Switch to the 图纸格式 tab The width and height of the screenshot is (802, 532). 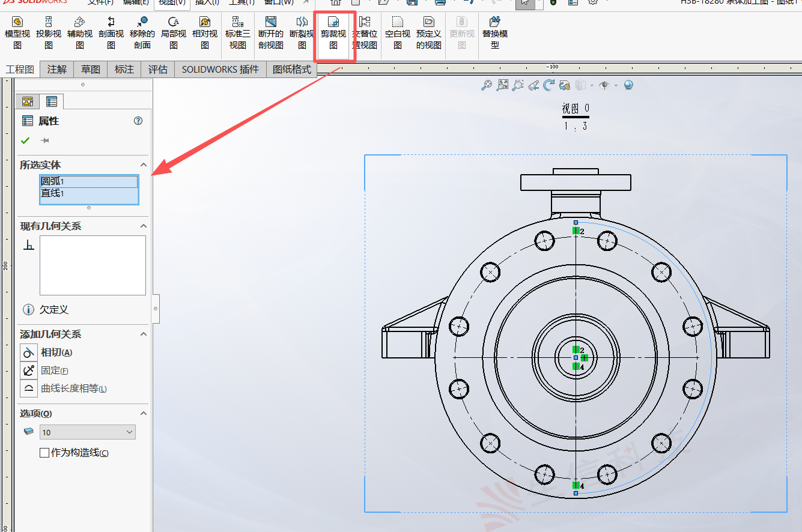click(x=292, y=70)
